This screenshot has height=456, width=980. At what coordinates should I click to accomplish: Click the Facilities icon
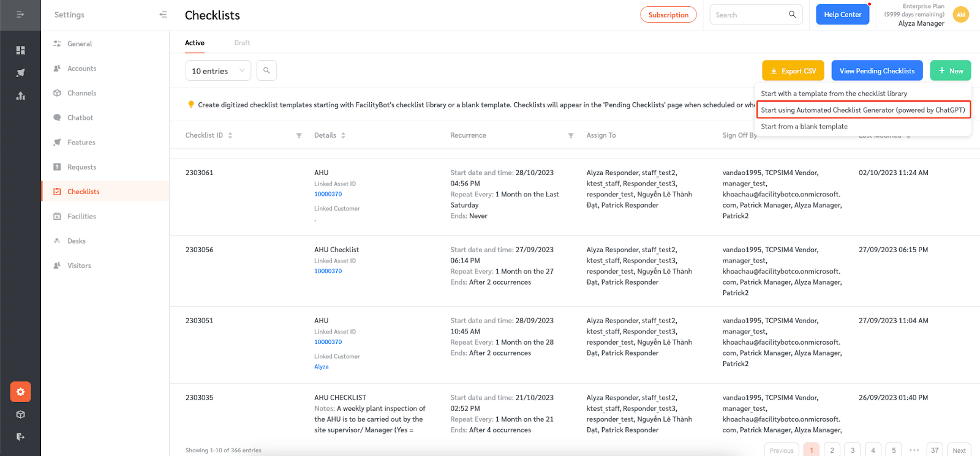click(57, 216)
